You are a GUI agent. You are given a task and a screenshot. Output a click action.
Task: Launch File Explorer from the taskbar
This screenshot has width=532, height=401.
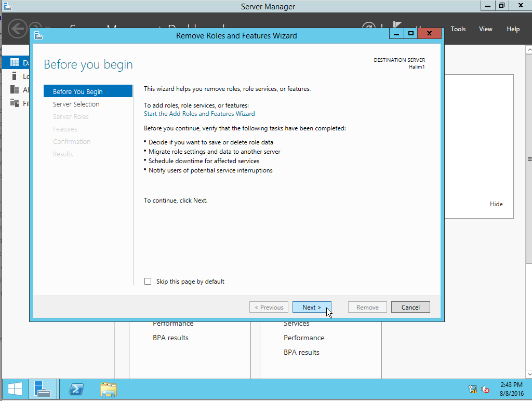109,389
